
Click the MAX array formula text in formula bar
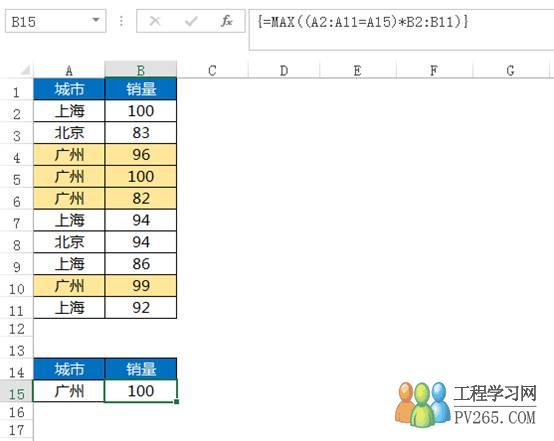(363, 22)
